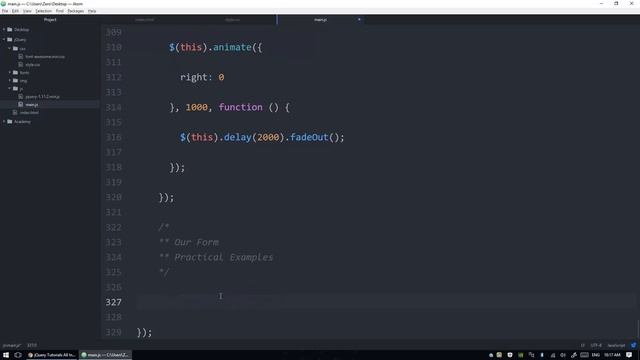Collapse the js folder arrow
The image size is (640, 360).
[9, 89]
